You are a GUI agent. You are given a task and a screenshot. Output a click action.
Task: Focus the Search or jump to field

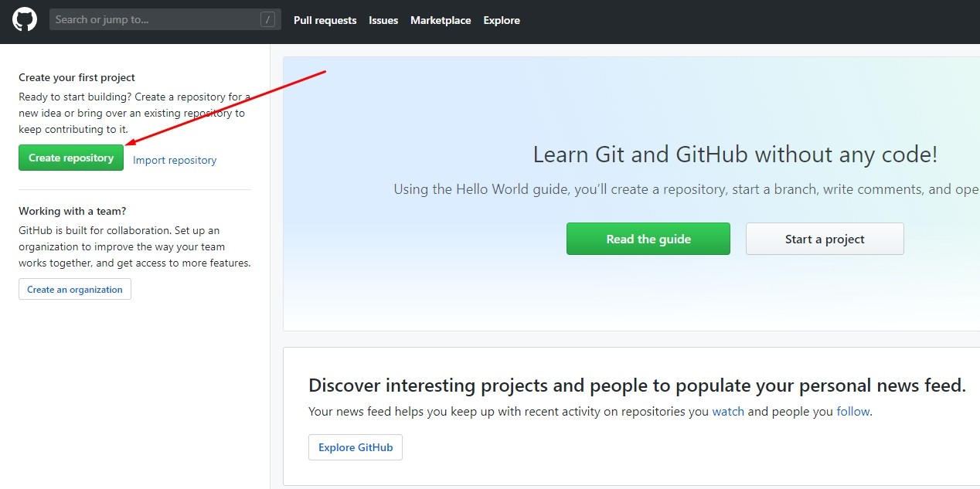165,19
